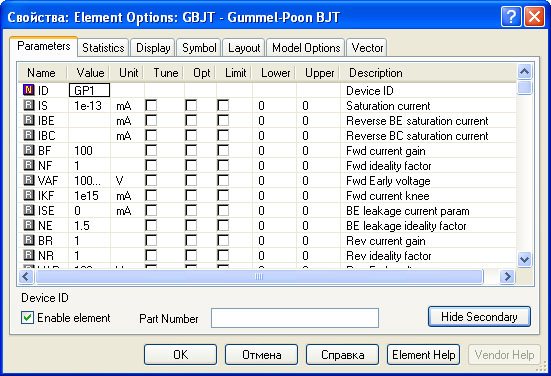The width and height of the screenshot is (551, 376).
Task: Open the Display tab
Action: point(153,47)
